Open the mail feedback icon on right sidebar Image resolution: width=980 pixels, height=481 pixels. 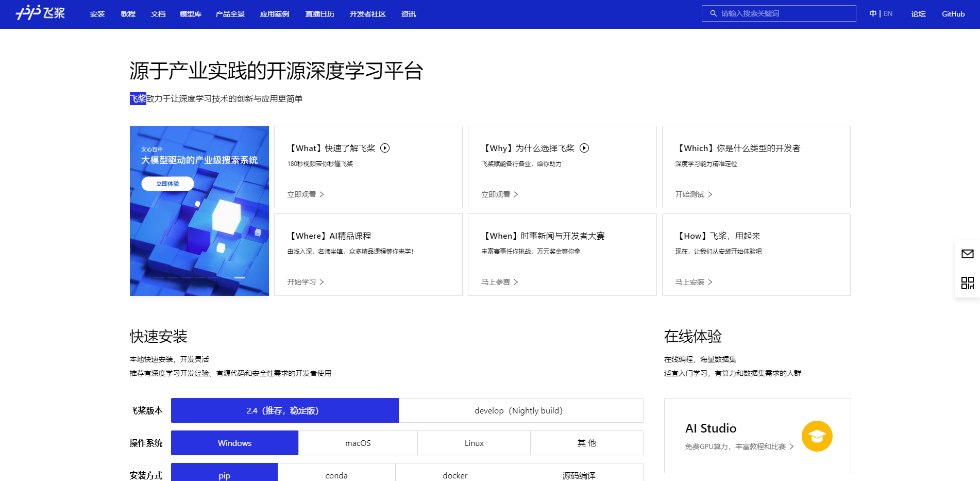tap(967, 254)
